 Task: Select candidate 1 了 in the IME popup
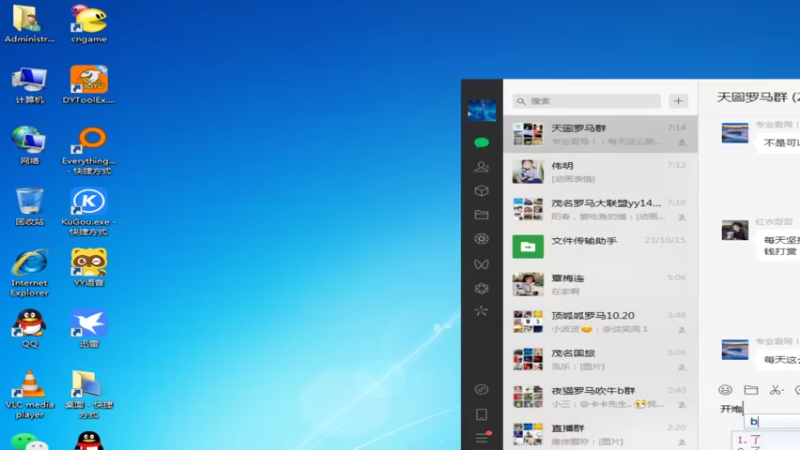tap(749, 439)
